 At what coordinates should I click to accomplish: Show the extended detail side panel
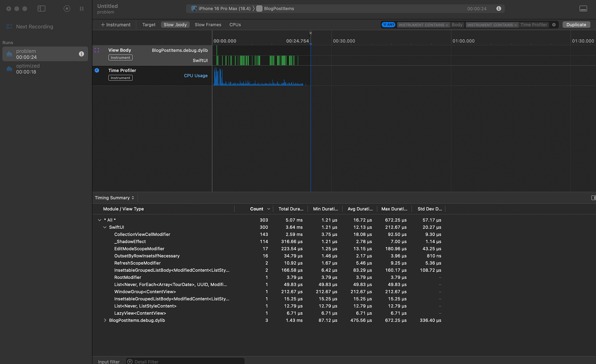pyautogui.click(x=593, y=198)
